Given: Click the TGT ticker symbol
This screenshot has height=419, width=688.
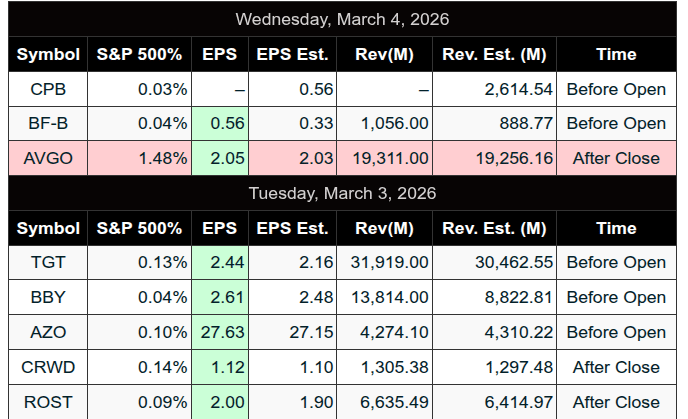Looking at the screenshot, I should [x=48, y=262].
